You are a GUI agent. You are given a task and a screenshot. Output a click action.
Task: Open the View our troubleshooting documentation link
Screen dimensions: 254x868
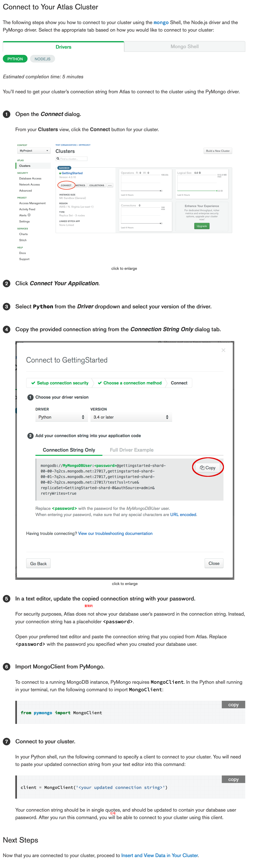[115, 533]
